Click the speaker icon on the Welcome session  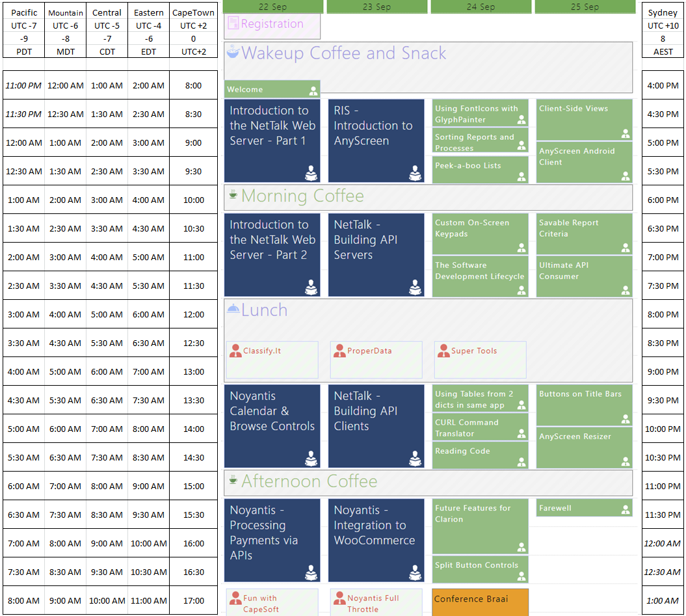pos(313,90)
